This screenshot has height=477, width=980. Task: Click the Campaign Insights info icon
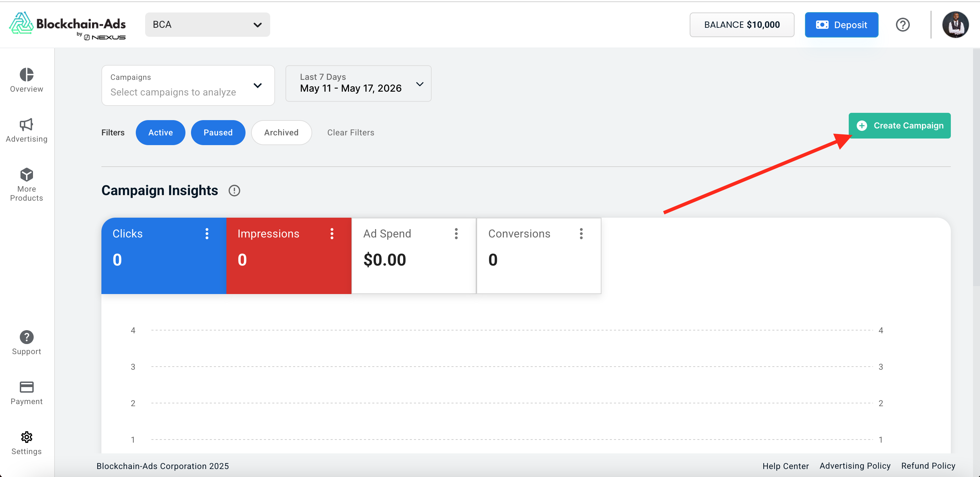click(234, 191)
